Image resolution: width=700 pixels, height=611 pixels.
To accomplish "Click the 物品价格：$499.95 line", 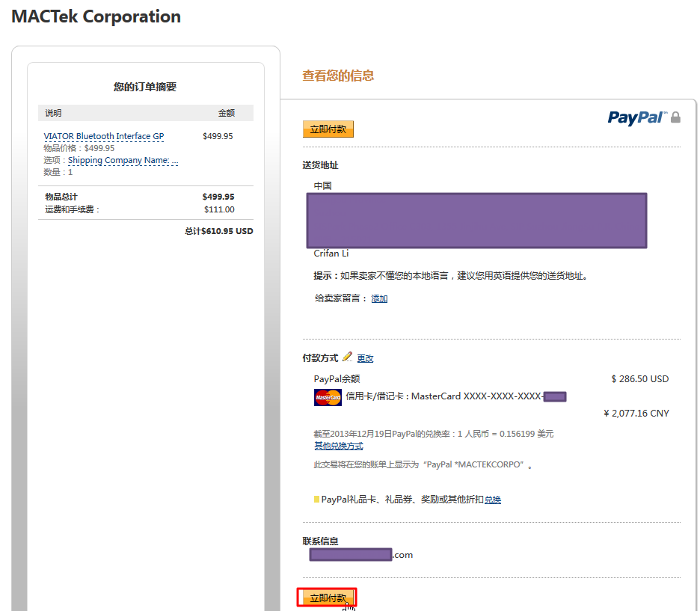I will 79,148.
